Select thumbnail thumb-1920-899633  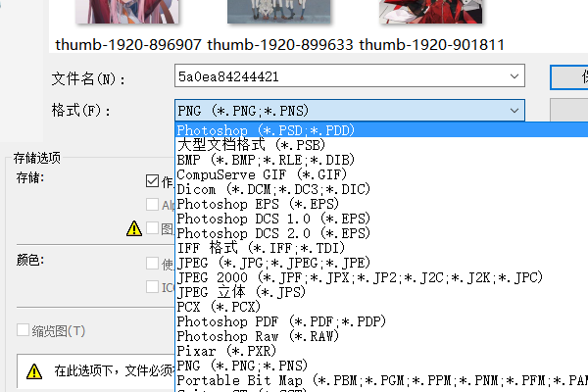click(x=260, y=12)
